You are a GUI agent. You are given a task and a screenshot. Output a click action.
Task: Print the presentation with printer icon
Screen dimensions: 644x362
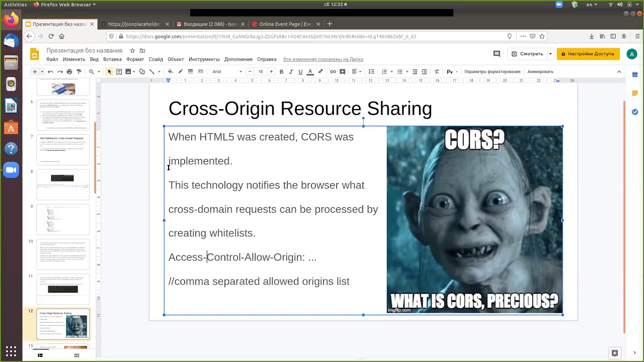coord(69,71)
